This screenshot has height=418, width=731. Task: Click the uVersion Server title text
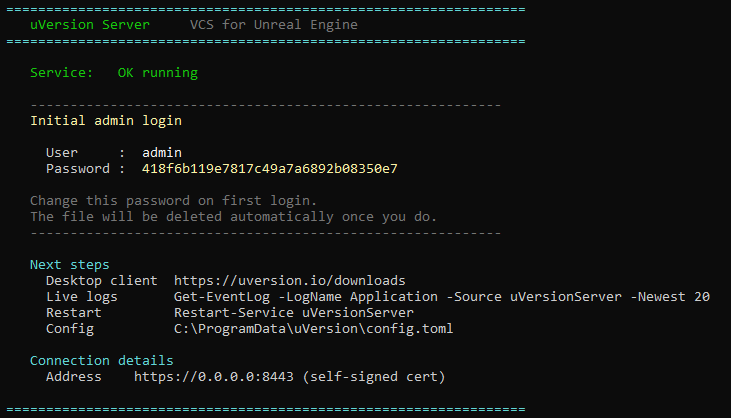click(x=90, y=25)
